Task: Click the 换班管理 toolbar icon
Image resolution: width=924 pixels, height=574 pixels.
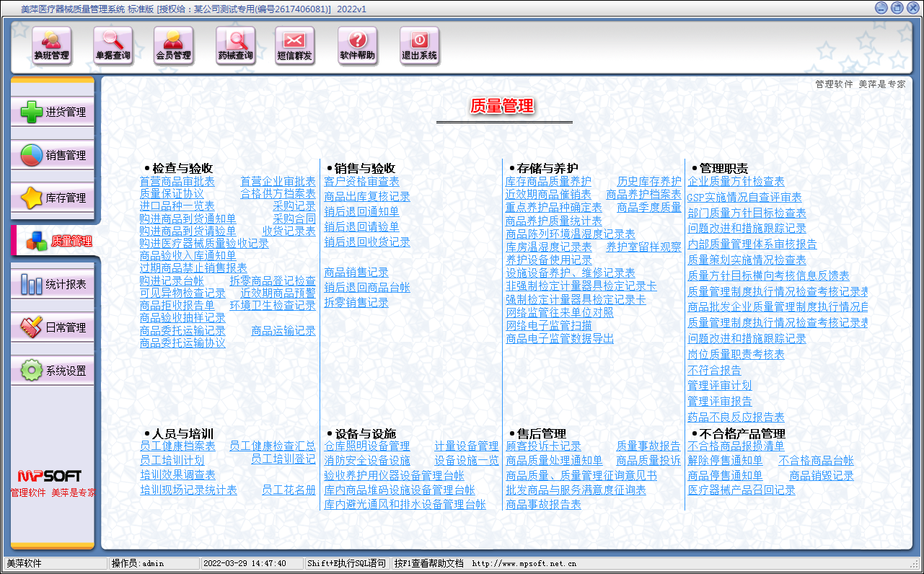Action: point(52,45)
